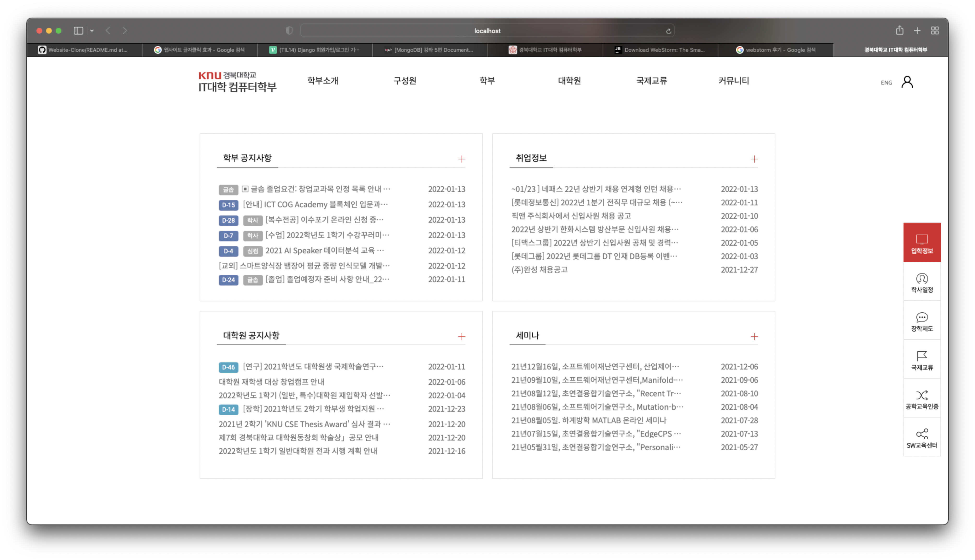Click the Safari share icon
This screenshot has width=975, height=560.
(x=899, y=30)
